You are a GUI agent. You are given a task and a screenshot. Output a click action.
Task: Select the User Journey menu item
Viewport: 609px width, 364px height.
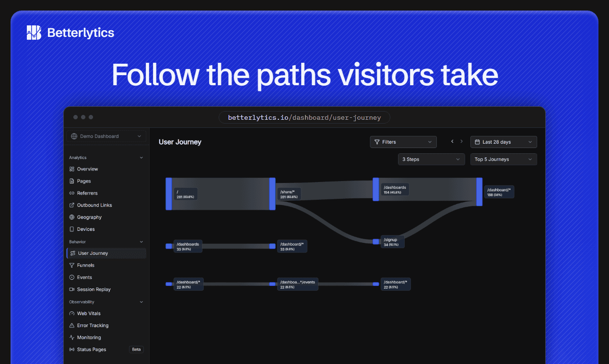tap(106, 253)
